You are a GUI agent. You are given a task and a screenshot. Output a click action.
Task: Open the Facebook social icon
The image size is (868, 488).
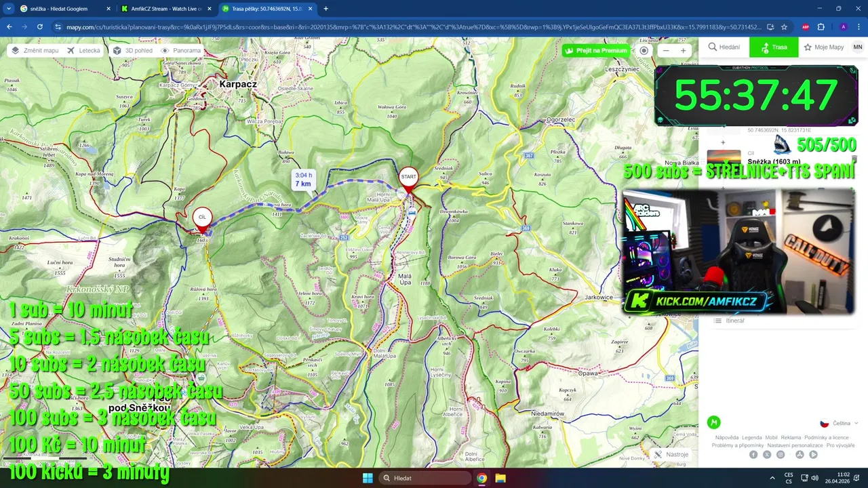click(753, 455)
